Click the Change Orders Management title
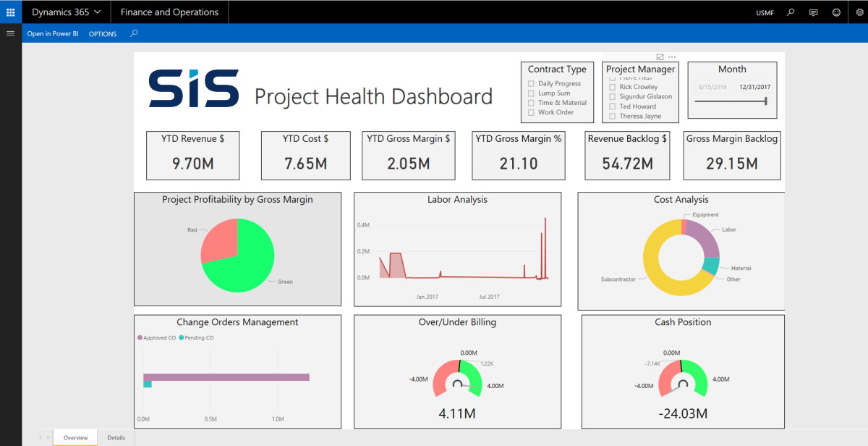Image resolution: width=868 pixels, height=446 pixels. coord(237,322)
